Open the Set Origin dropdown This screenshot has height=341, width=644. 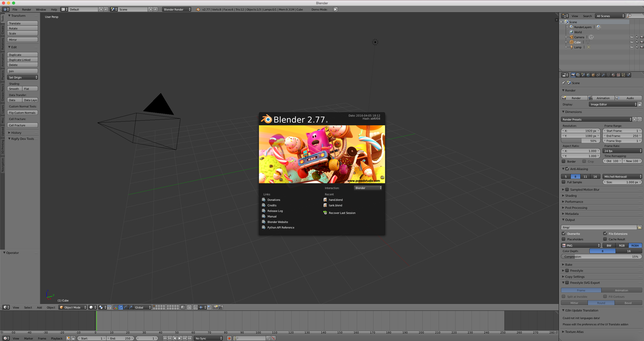click(x=22, y=77)
